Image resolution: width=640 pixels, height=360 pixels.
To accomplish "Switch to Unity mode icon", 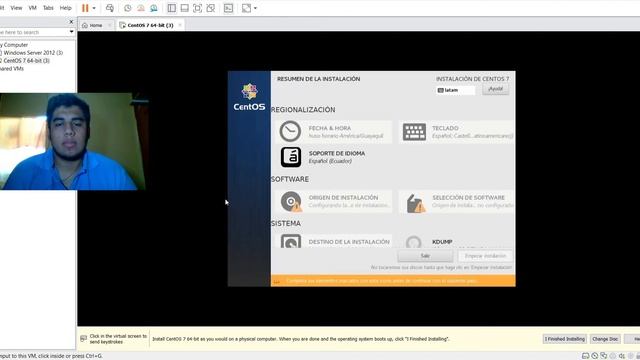I will pyautogui.click(x=211, y=8).
